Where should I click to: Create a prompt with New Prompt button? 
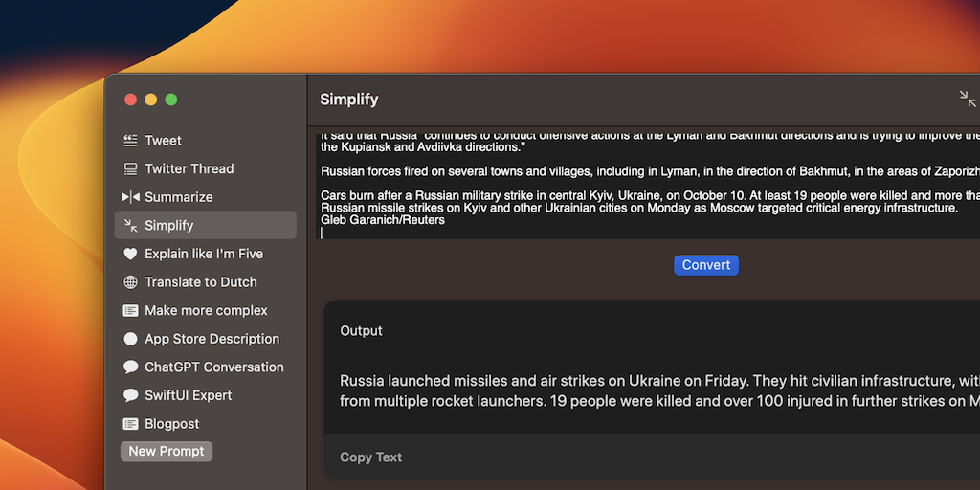point(167,452)
